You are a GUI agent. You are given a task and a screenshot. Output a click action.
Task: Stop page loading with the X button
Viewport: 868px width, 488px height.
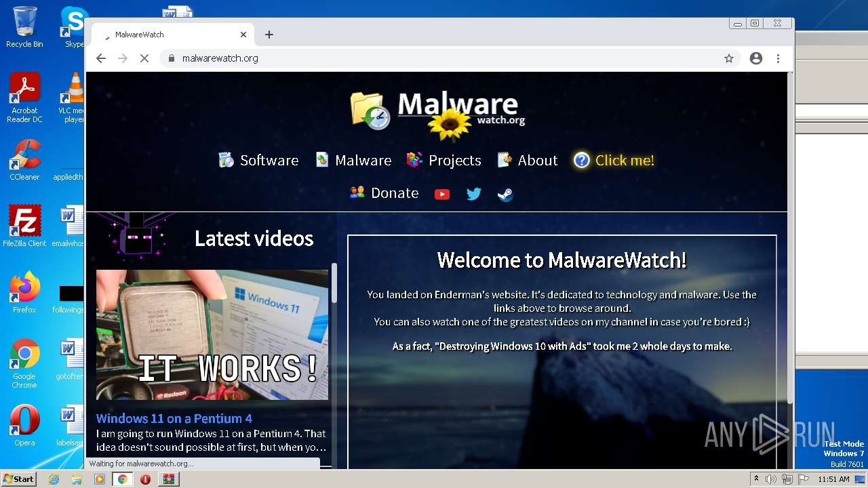point(144,58)
